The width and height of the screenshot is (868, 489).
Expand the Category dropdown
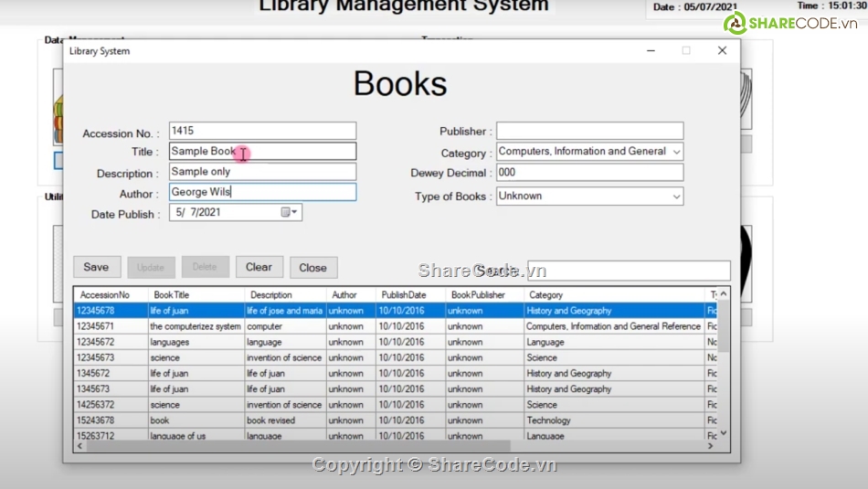676,152
